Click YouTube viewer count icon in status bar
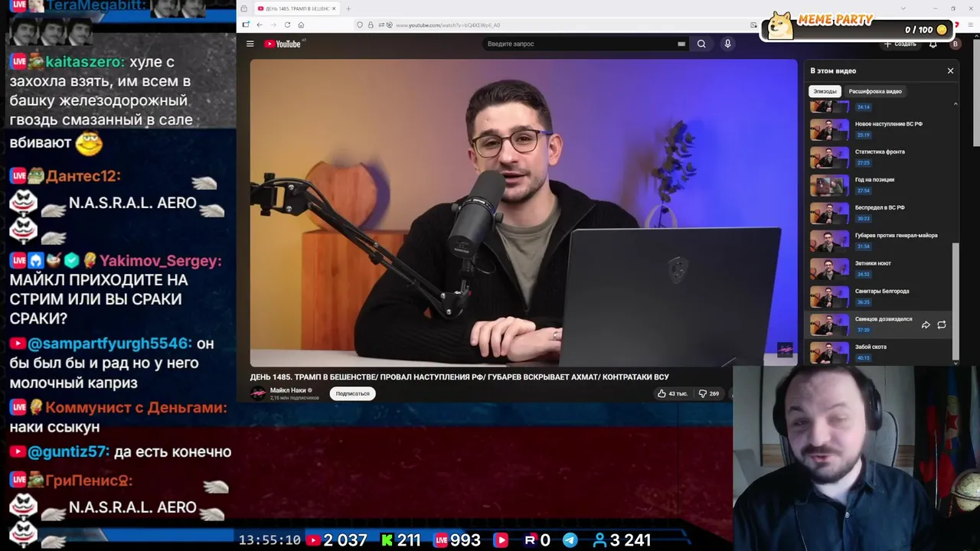 click(x=312, y=540)
